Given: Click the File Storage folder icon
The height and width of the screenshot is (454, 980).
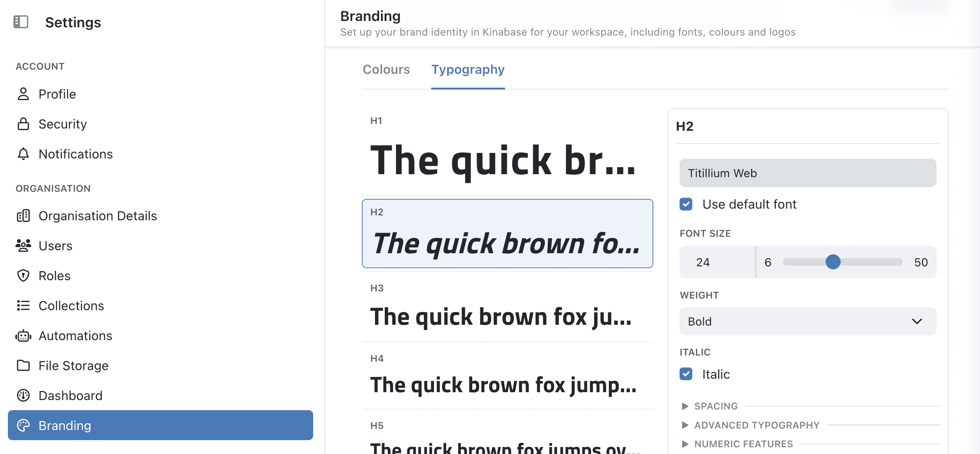Looking at the screenshot, I should click(23, 365).
